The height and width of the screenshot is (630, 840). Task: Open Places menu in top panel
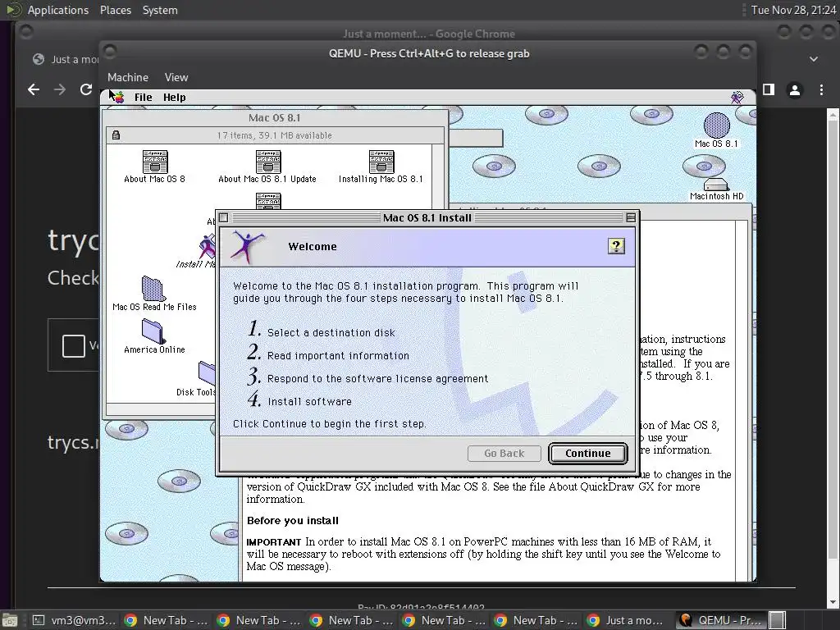[x=115, y=10]
